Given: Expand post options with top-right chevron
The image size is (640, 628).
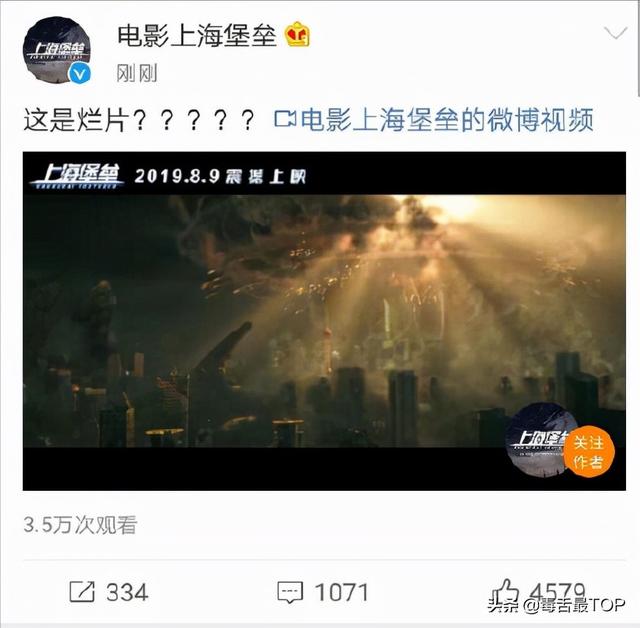Looking at the screenshot, I should pyautogui.click(x=615, y=33).
